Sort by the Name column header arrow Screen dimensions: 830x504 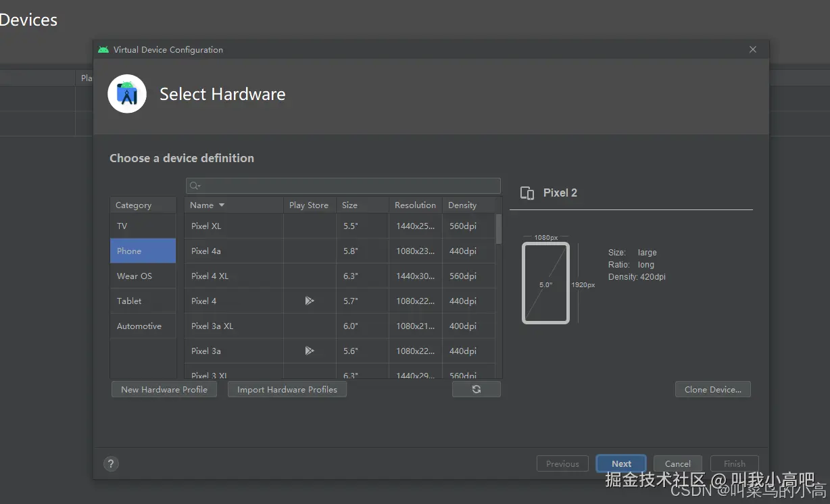tap(222, 205)
